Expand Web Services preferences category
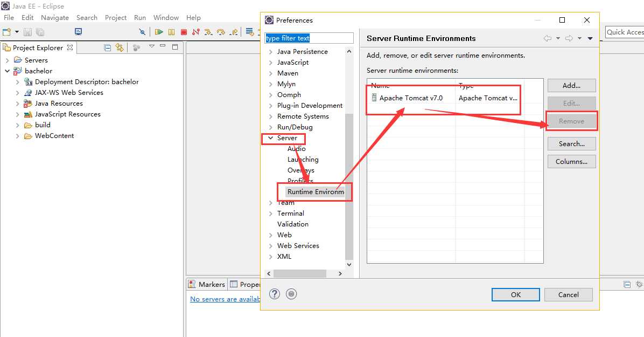This screenshot has width=644, height=337. point(270,246)
